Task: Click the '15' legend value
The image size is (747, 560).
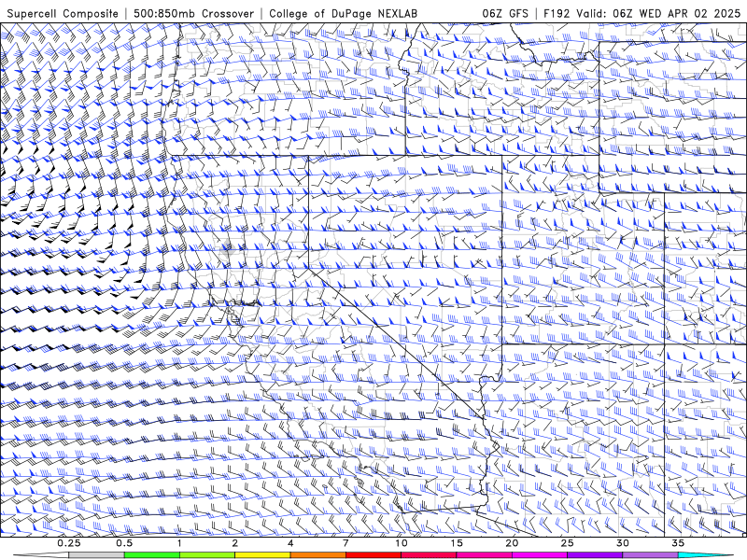Action: [457, 543]
